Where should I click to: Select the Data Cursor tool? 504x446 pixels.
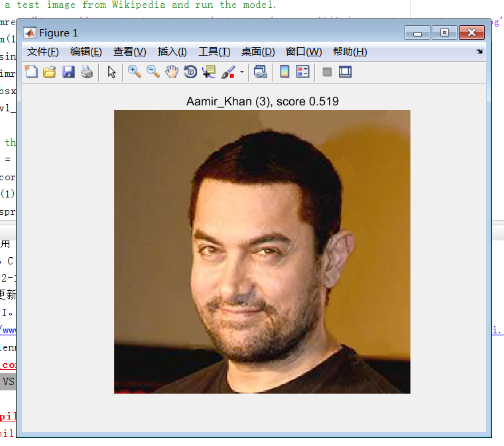[209, 72]
